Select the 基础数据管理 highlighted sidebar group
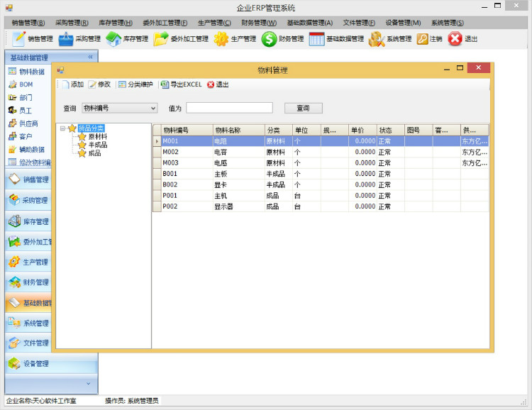The image size is (532, 410). 28,303
